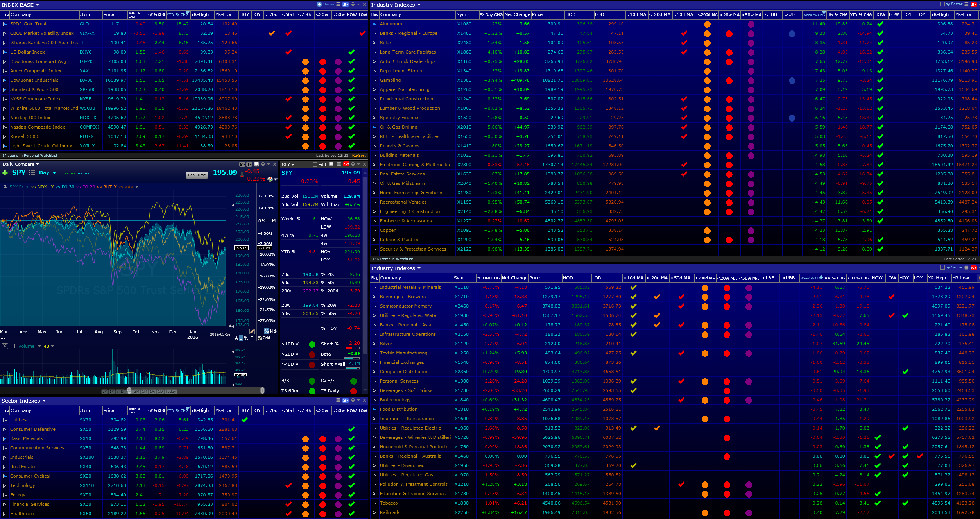This screenshot has height=519, width=980.
Task: Click the red S icon in SPY panel
Action: click(x=346, y=164)
